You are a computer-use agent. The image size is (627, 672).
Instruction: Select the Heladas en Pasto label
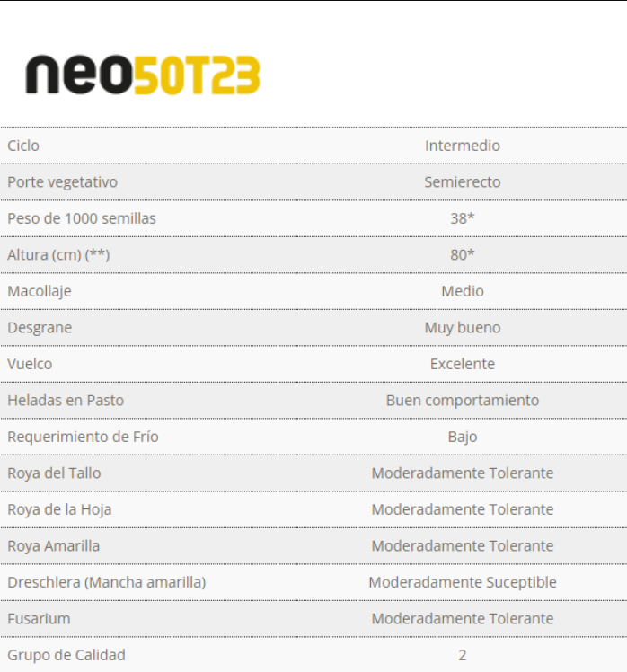pyautogui.click(x=66, y=401)
